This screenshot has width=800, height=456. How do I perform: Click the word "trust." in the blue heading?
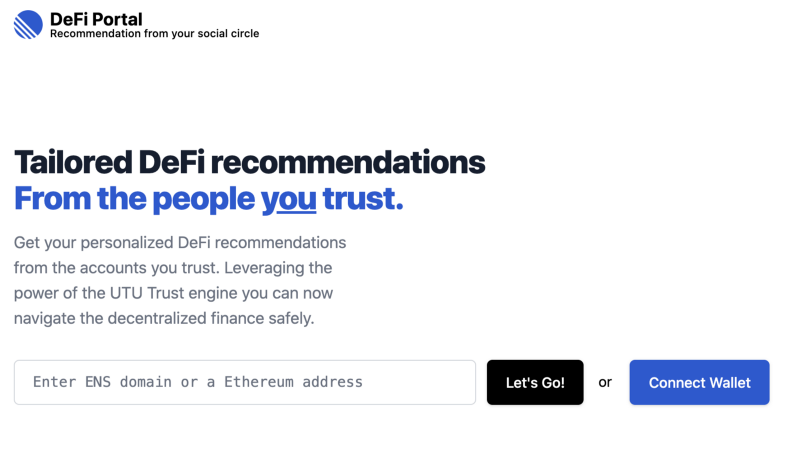point(363,198)
